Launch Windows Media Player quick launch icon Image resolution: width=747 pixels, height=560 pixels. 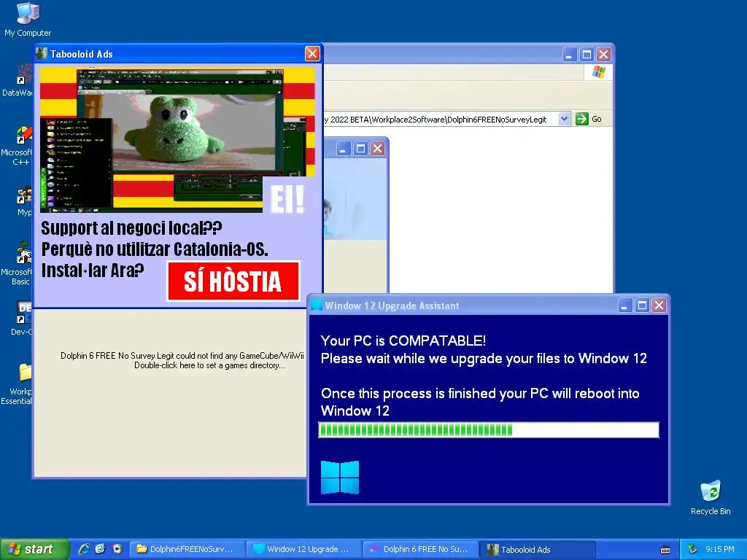click(x=117, y=549)
